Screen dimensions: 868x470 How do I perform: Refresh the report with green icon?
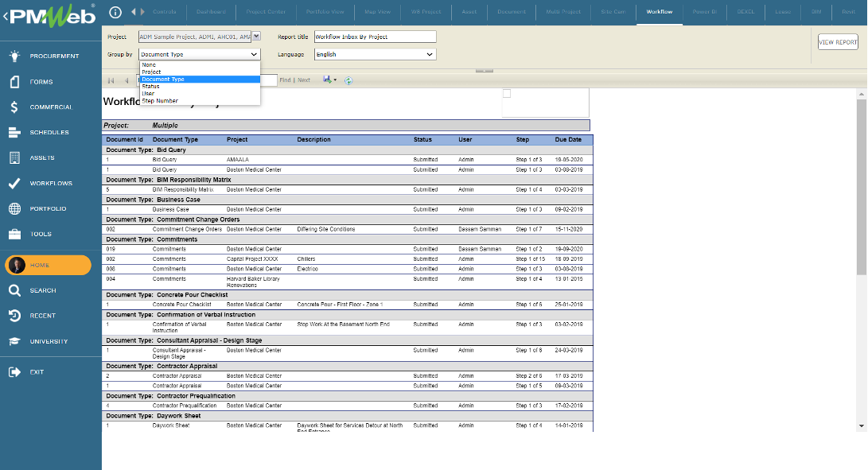click(348, 80)
